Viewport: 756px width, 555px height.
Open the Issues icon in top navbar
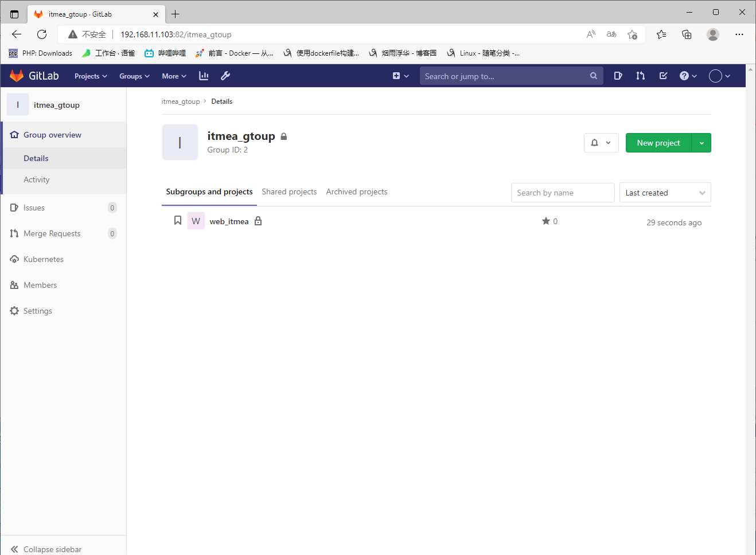click(618, 76)
